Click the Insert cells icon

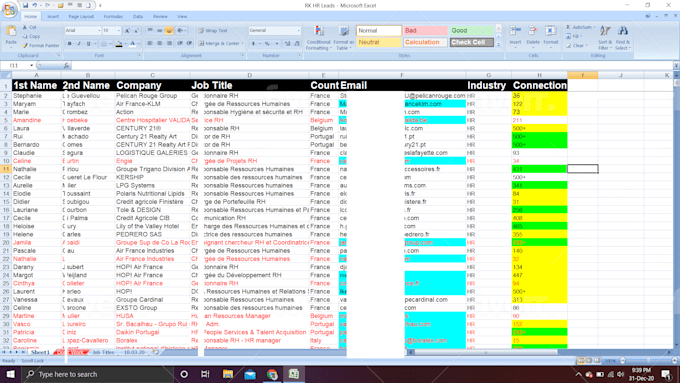point(515,35)
